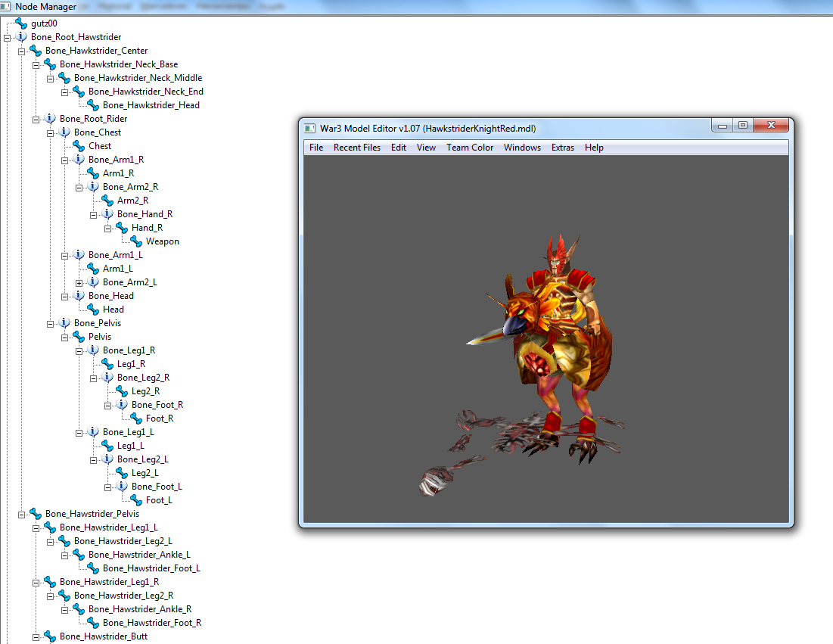Viewport: 833px width, 644px height.
Task: Click the bone icon next to Leg1_R
Action: pos(107,364)
